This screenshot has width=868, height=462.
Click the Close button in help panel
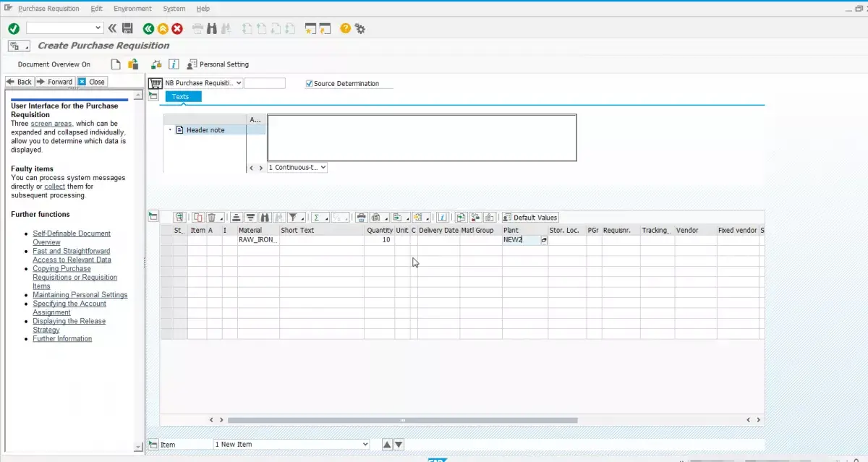[92, 82]
